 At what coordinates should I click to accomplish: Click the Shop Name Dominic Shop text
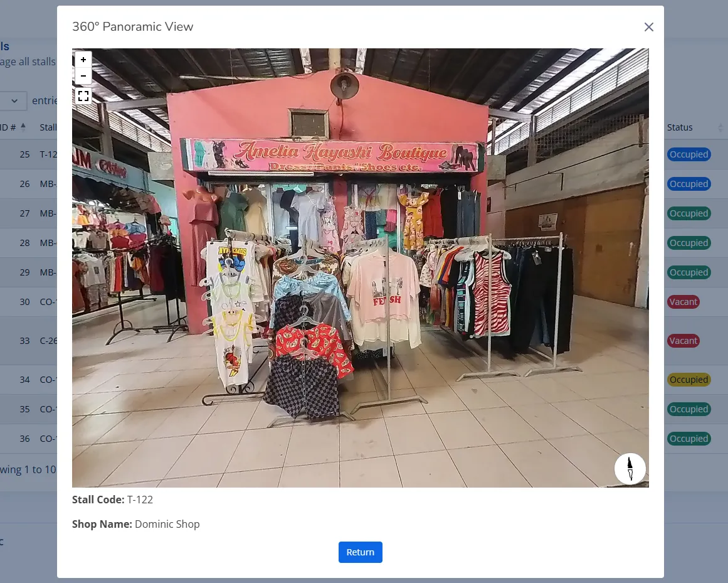[135, 524]
